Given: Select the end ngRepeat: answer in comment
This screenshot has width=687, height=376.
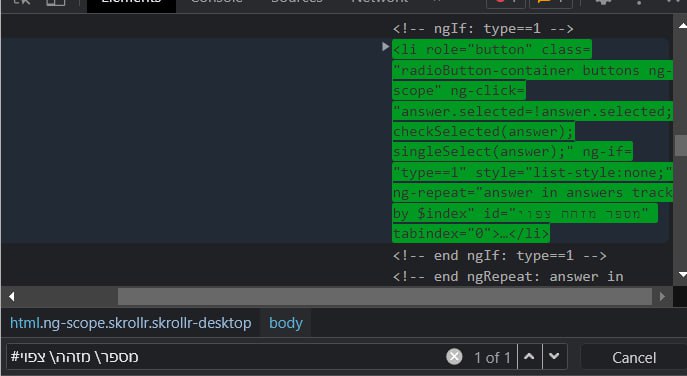Looking at the screenshot, I should click(508, 277).
